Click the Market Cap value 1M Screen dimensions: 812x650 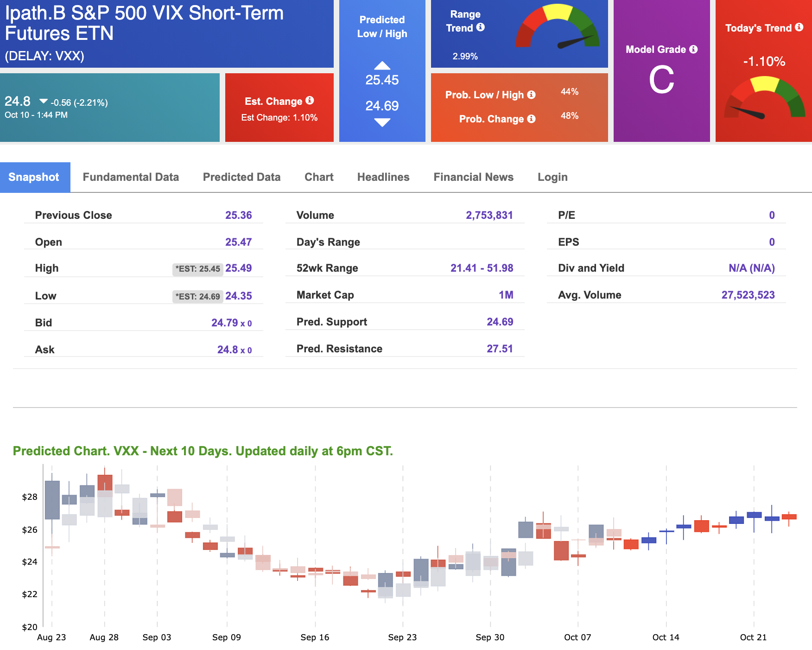(x=506, y=295)
